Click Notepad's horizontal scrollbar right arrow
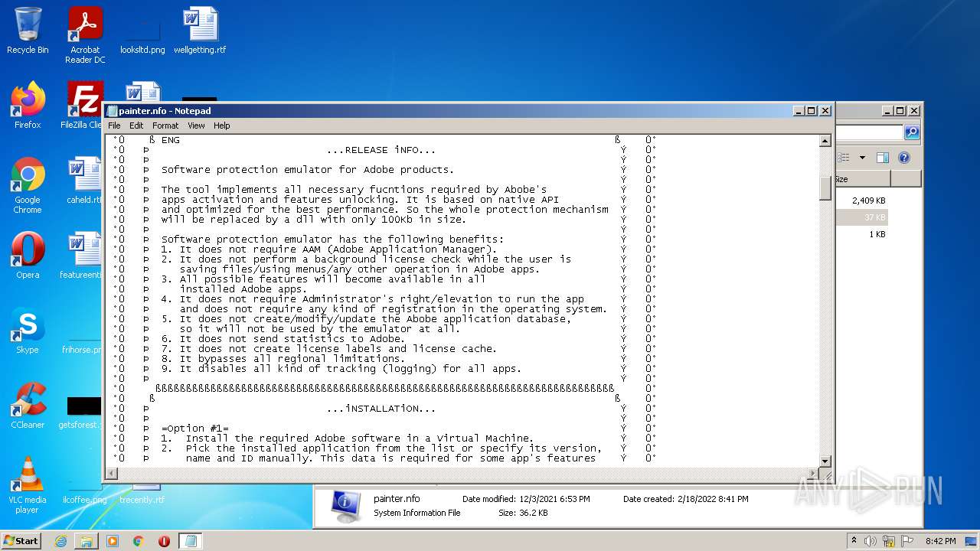This screenshot has height=551, width=980. [813, 474]
